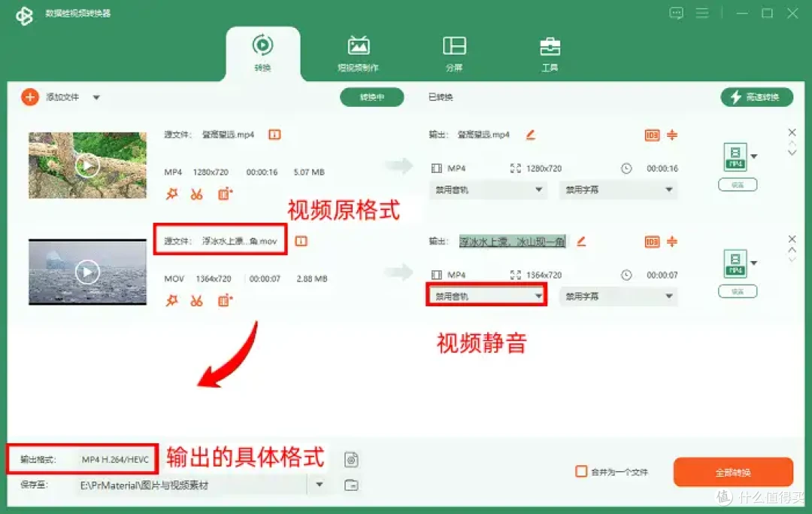Viewport: 812px width, 514px height.
Task: Expand format arrow beside second MP4 icon
Action: (x=754, y=263)
